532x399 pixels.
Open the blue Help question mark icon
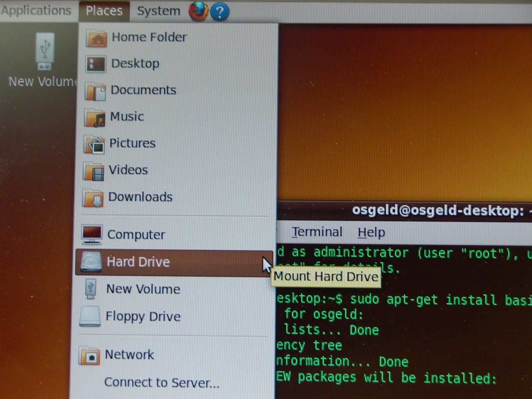coord(219,12)
